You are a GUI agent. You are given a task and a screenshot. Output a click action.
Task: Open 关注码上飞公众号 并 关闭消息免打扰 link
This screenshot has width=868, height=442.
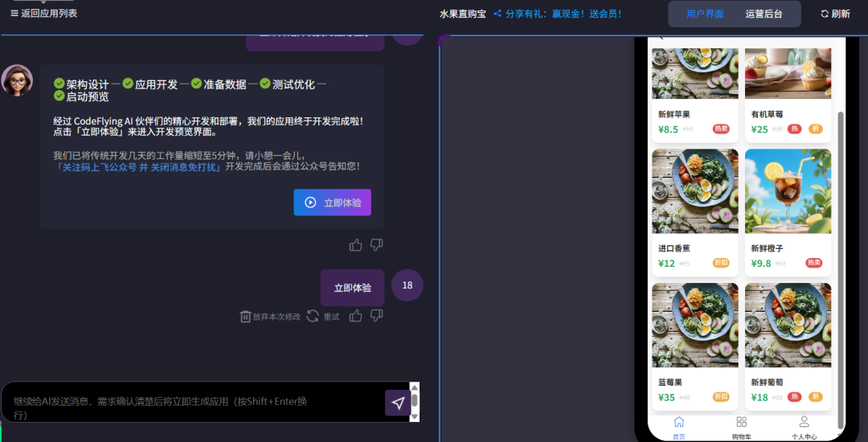(x=138, y=166)
